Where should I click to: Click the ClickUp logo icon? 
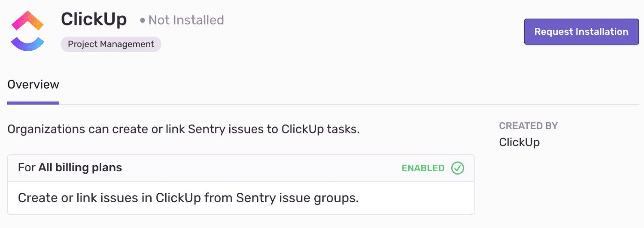pyautogui.click(x=27, y=31)
